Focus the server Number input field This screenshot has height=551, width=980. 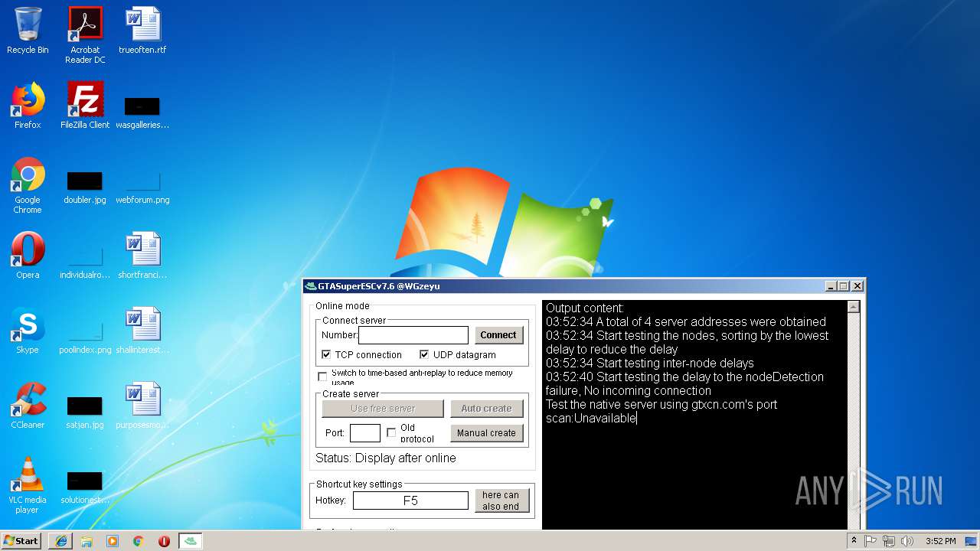(x=413, y=335)
